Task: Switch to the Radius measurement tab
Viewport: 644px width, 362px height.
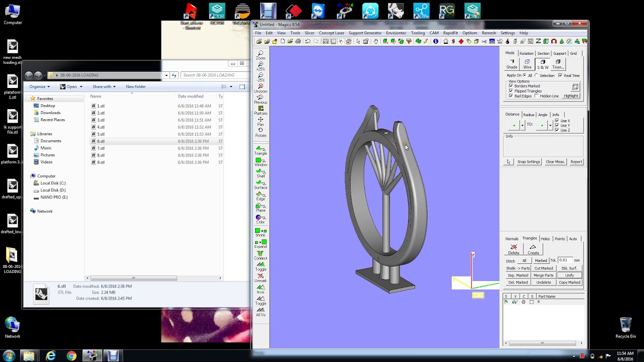Action: [x=528, y=115]
